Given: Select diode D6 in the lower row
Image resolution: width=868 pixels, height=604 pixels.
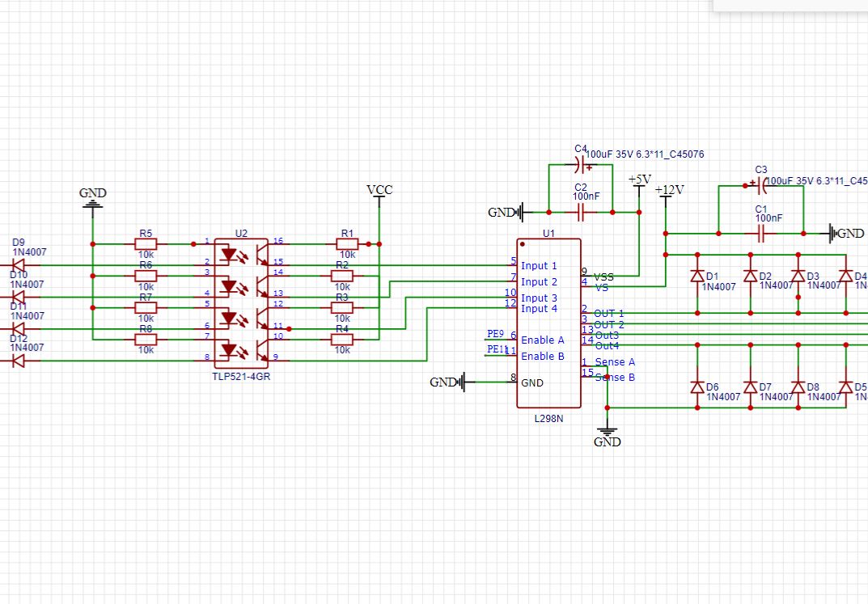Looking at the screenshot, I should (697, 387).
